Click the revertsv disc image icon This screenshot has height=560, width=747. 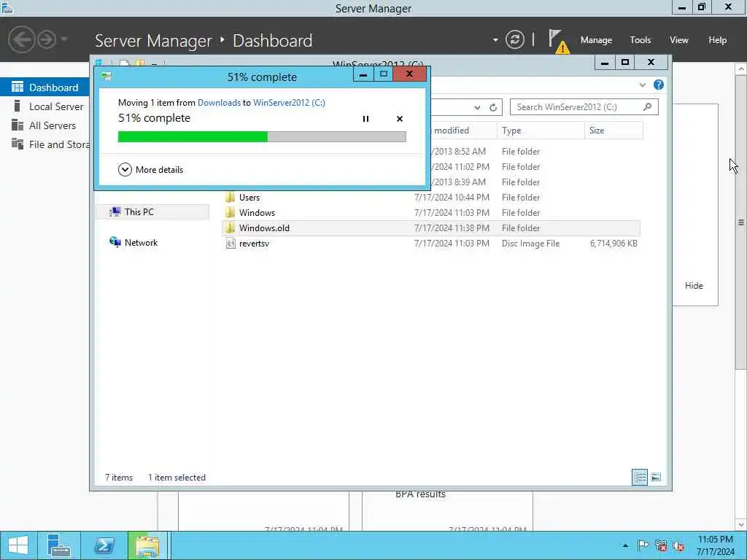click(231, 244)
